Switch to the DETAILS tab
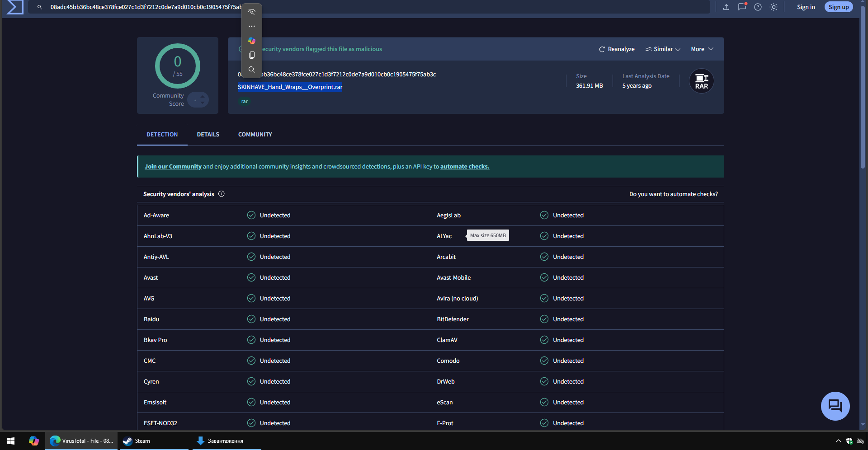The image size is (868, 450). [208, 135]
